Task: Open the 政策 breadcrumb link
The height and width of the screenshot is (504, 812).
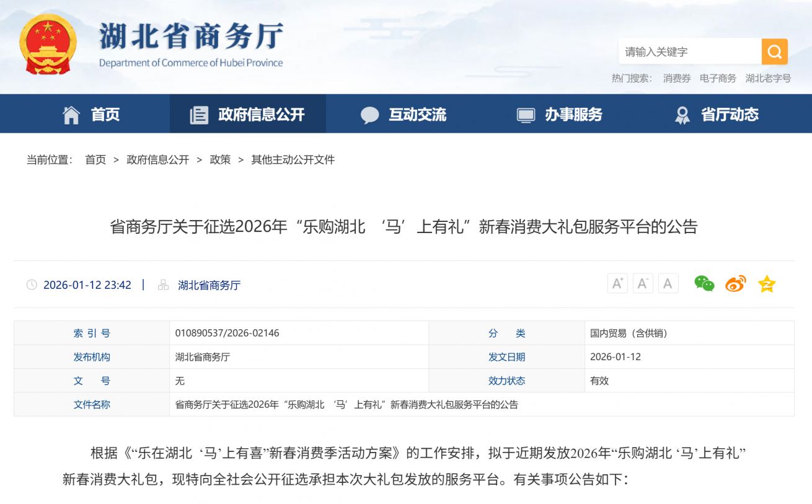Action: 220,159
